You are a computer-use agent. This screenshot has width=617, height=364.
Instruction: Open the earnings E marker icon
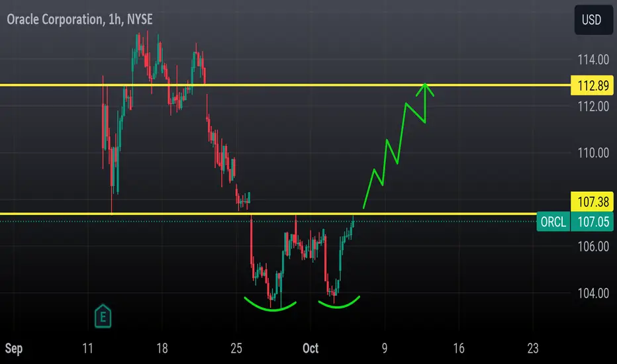point(103,316)
